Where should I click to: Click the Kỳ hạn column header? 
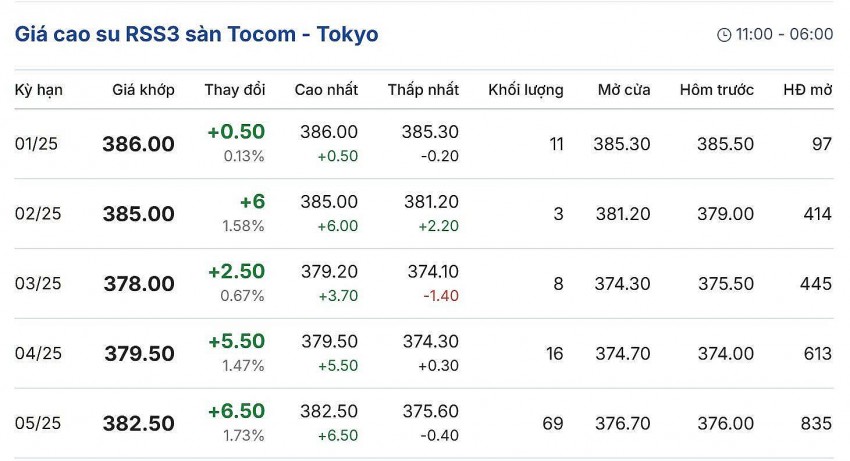tap(39, 90)
